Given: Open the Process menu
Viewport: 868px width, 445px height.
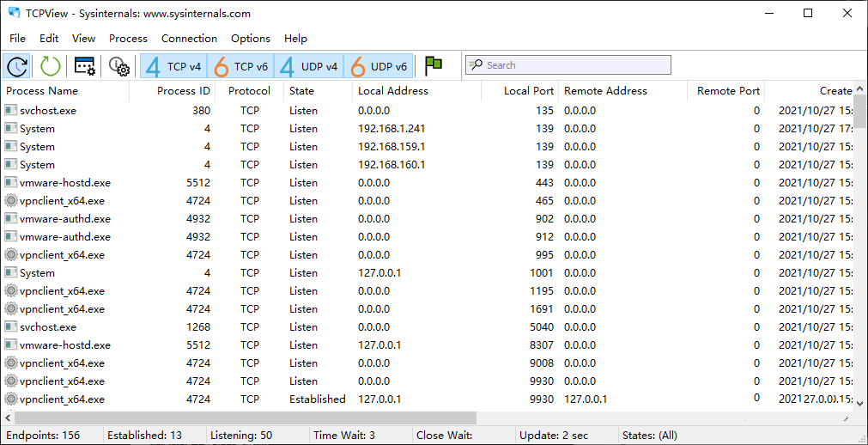Looking at the screenshot, I should click(128, 39).
